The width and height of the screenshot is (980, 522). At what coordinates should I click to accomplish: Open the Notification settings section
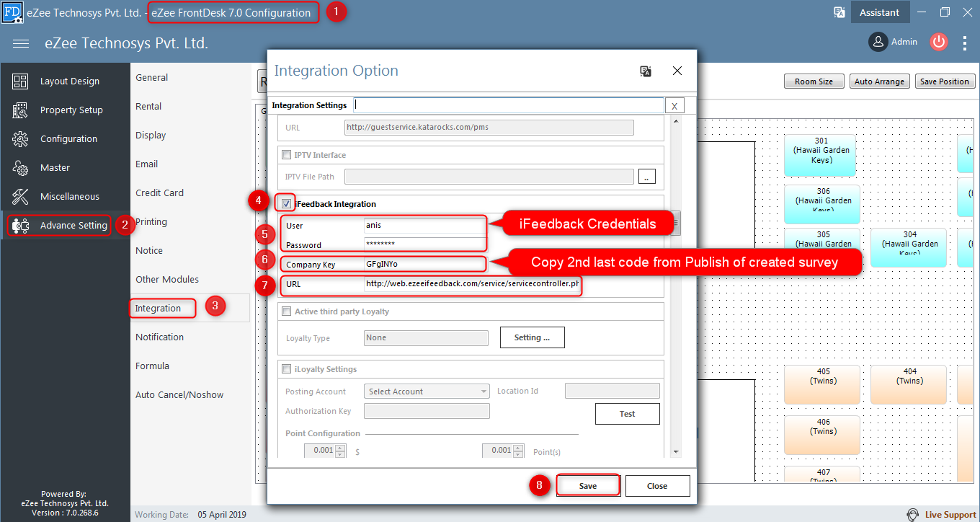[x=159, y=337]
